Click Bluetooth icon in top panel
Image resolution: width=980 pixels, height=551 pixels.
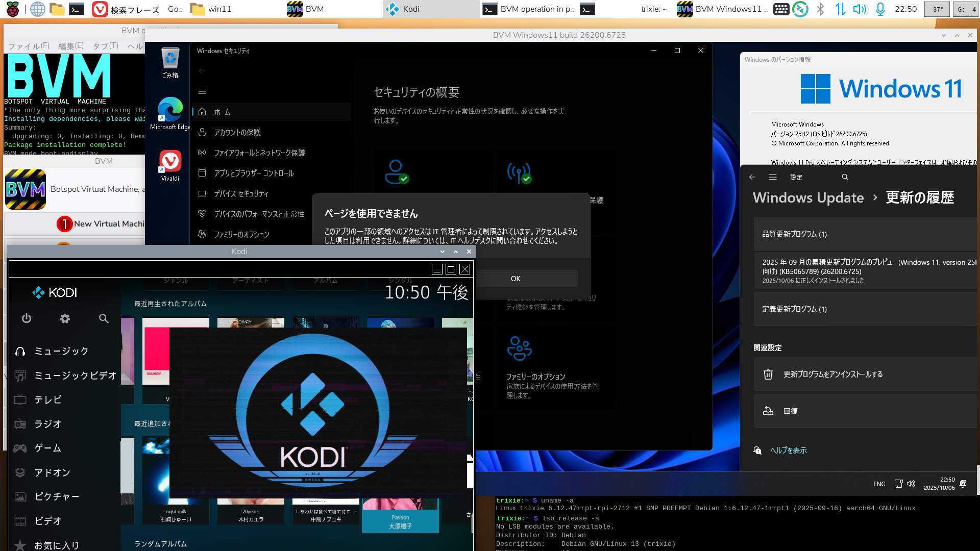point(820,9)
